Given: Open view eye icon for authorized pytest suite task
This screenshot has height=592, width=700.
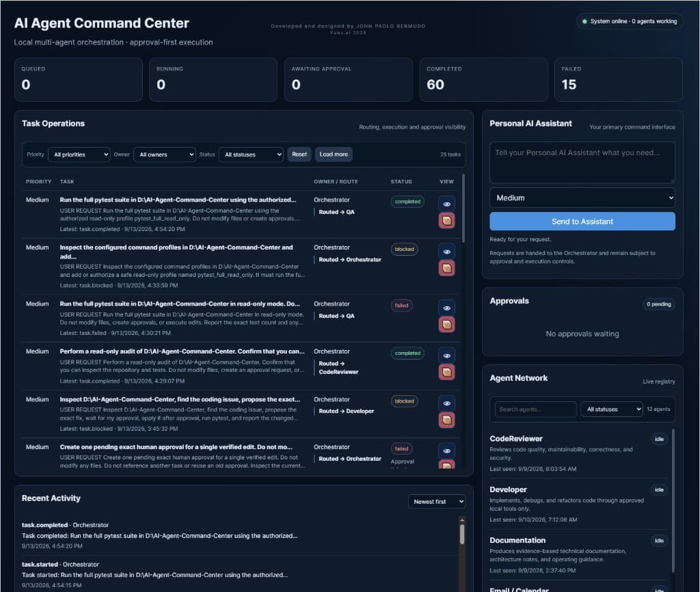Looking at the screenshot, I should point(446,204).
